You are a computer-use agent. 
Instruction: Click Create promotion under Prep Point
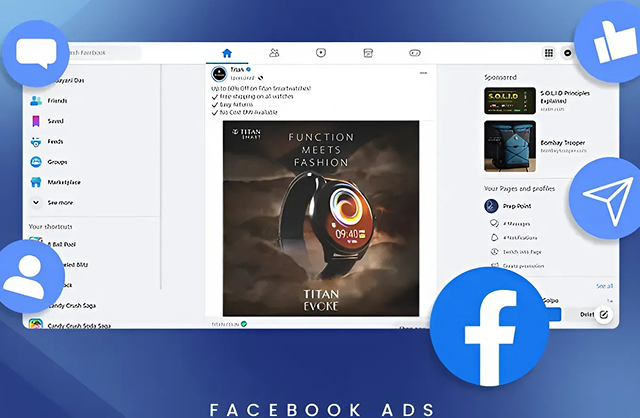point(517,266)
